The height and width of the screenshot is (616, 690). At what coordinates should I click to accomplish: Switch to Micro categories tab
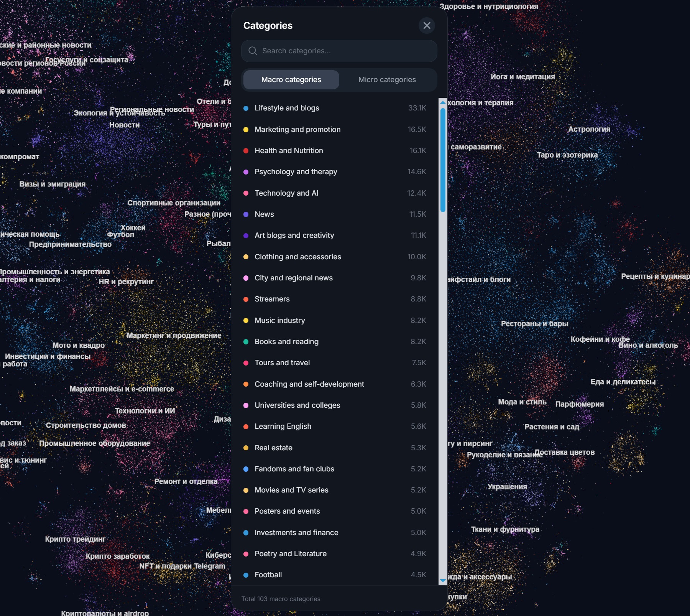tap(387, 80)
